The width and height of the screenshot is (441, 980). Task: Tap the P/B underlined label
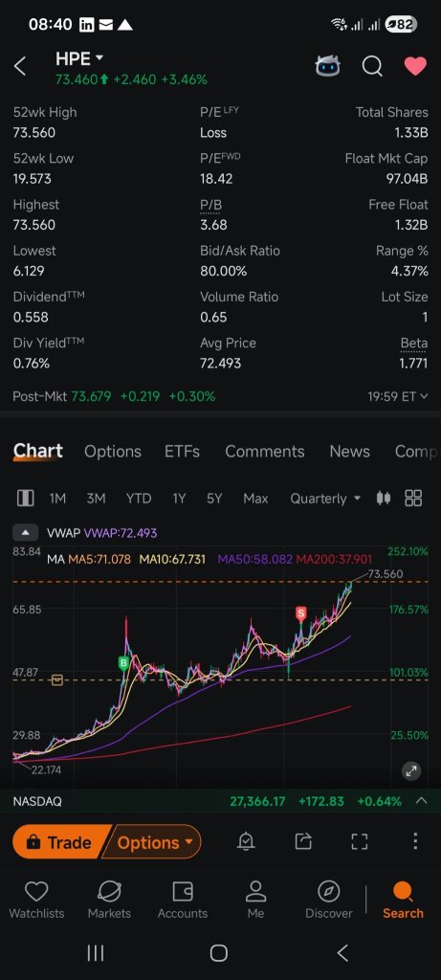211,206
